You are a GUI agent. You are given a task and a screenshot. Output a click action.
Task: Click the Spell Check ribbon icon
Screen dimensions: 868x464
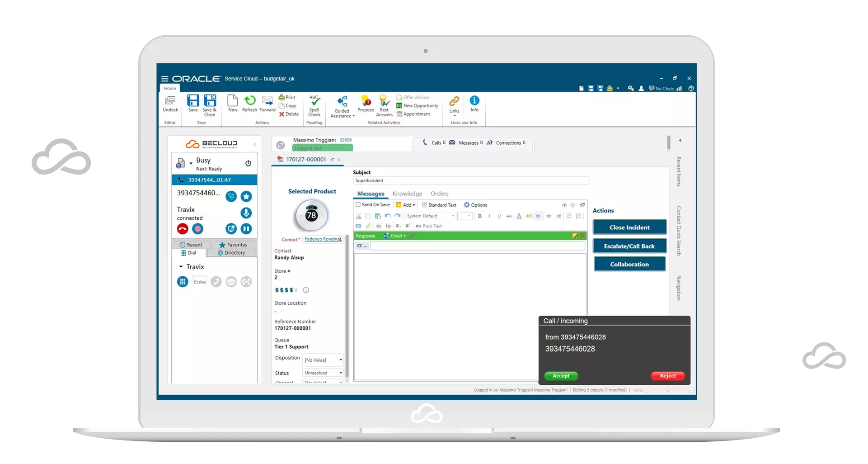tap(314, 106)
